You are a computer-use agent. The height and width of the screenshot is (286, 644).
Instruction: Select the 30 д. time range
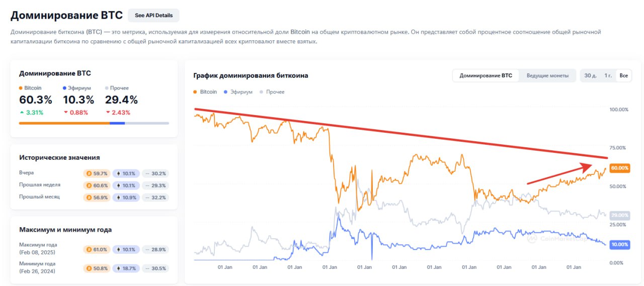click(x=590, y=75)
